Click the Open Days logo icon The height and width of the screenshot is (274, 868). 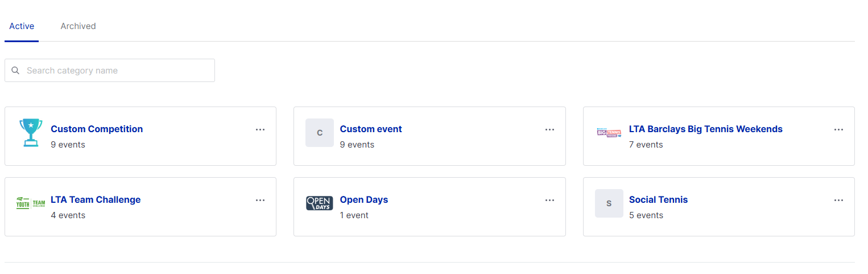(320, 203)
